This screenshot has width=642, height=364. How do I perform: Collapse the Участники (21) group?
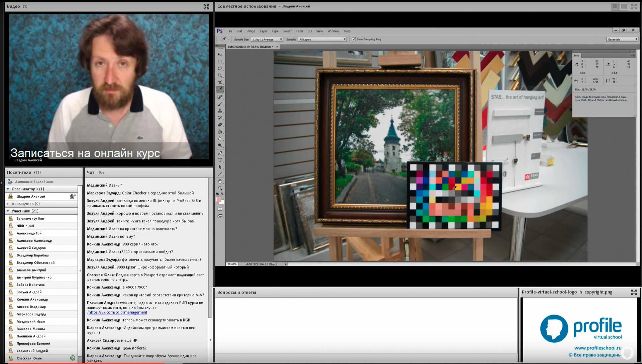pyautogui.click(x=8, y=211)
